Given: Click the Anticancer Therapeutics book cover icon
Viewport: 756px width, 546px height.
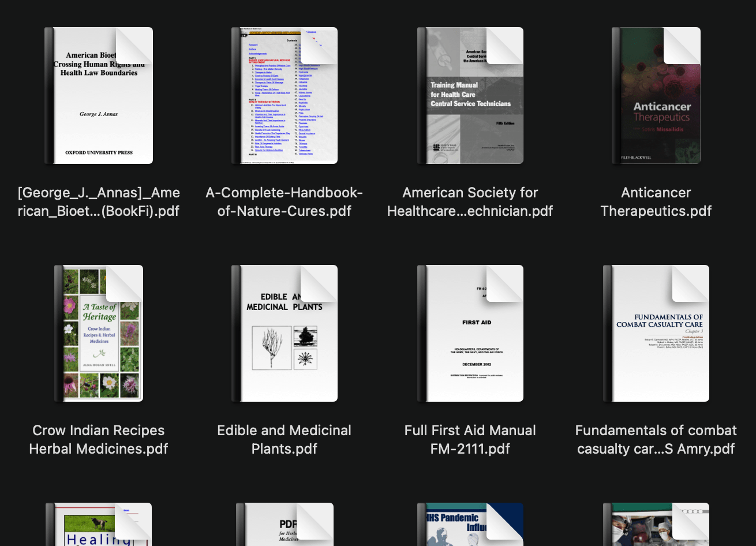Looking at the screenshot, I should coord(656,95).
